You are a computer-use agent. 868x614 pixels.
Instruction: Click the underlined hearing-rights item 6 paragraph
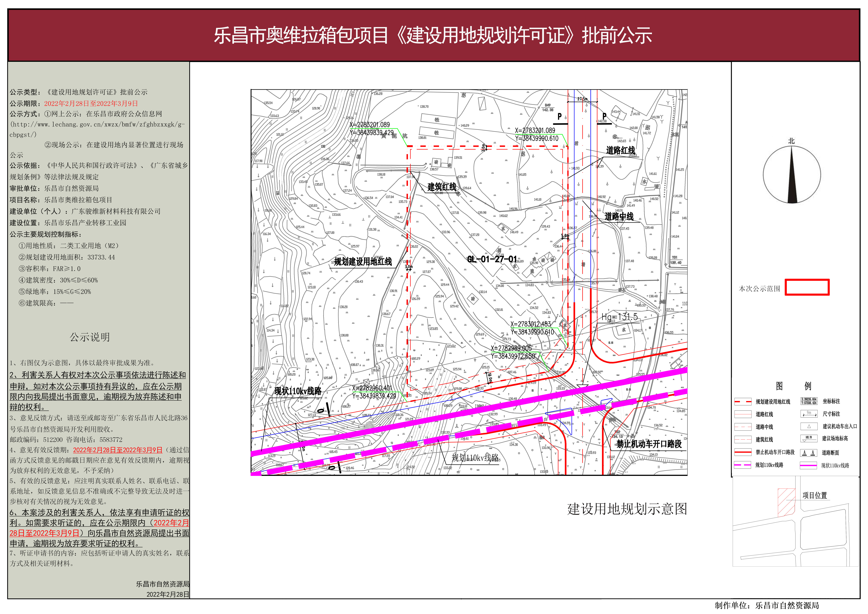[100, 528]
